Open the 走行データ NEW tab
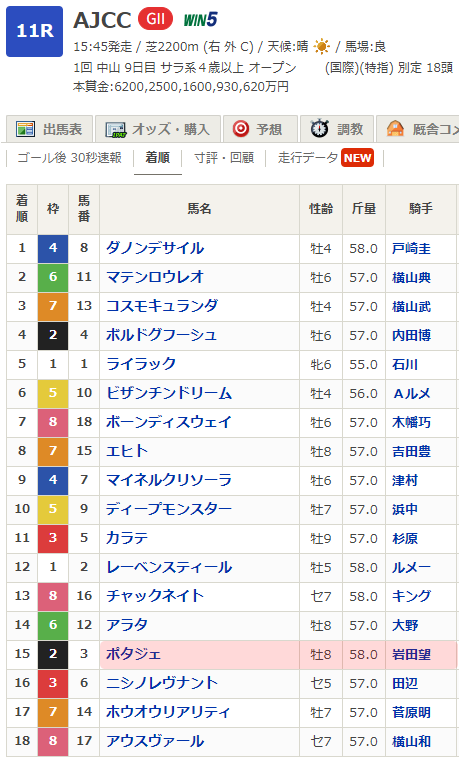Viewport: 462px width, 762px height. pos(325,158)
